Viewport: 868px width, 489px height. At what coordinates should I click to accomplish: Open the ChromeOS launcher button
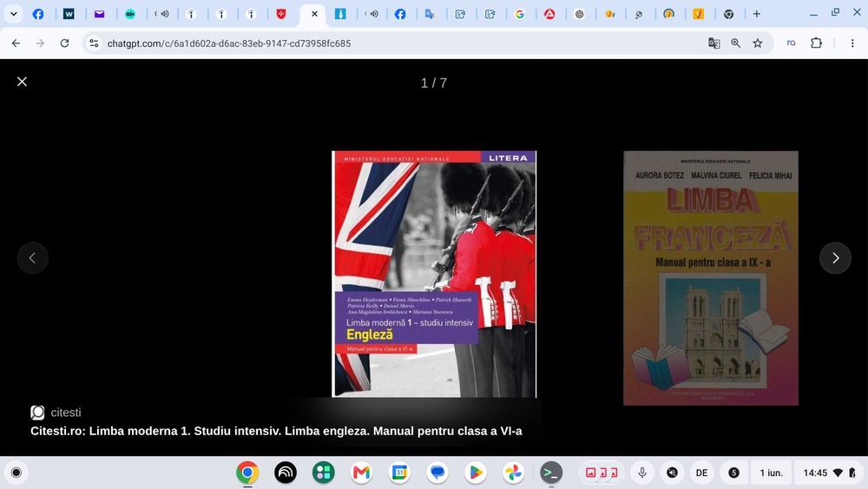[16, 472]
